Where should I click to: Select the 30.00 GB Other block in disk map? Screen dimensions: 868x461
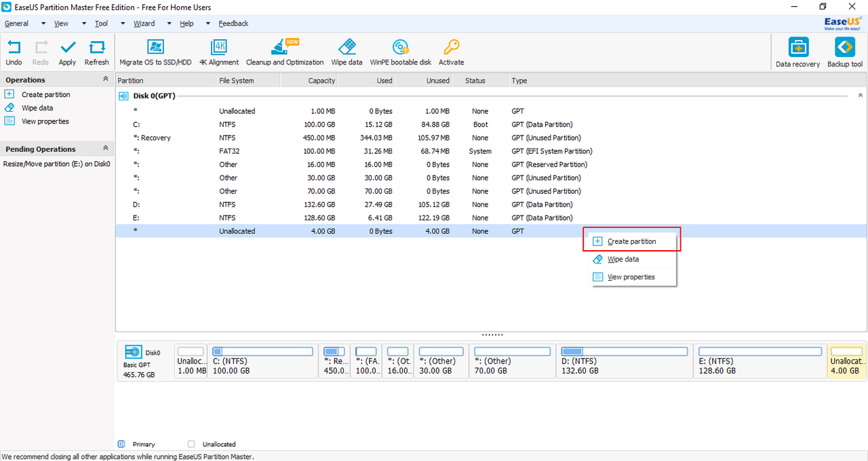click(x=441, y=361)
